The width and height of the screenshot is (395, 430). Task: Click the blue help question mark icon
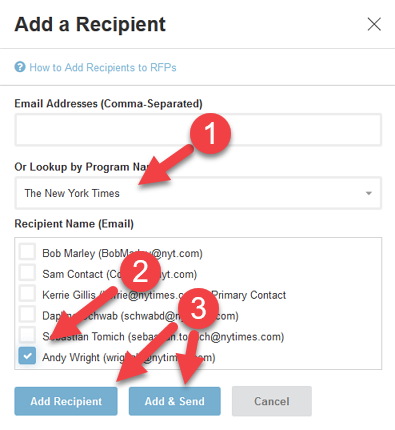pyautogui.click(x=20, y=67)
